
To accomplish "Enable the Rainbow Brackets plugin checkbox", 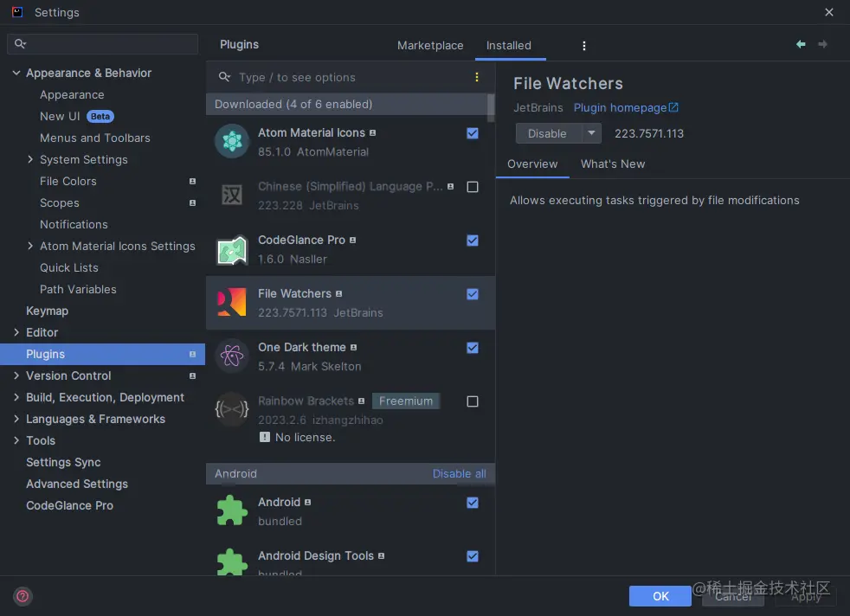I will pos(473,401).
